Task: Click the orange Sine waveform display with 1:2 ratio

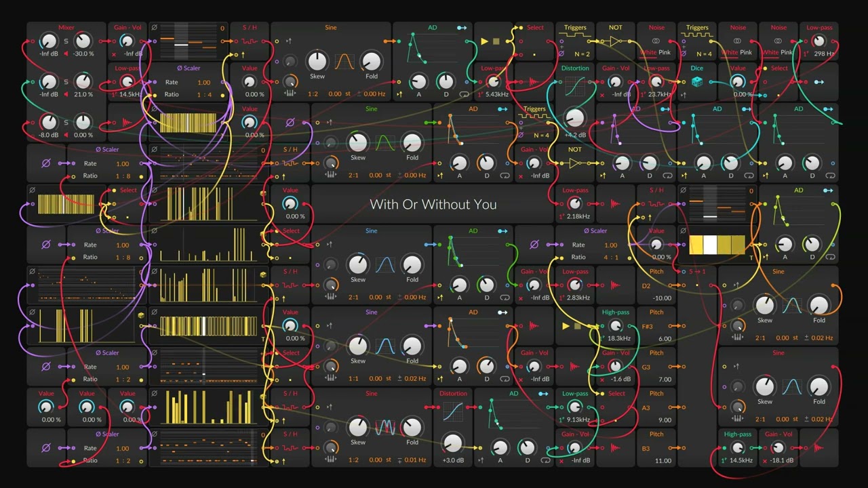Action: (x=344, y=62)
